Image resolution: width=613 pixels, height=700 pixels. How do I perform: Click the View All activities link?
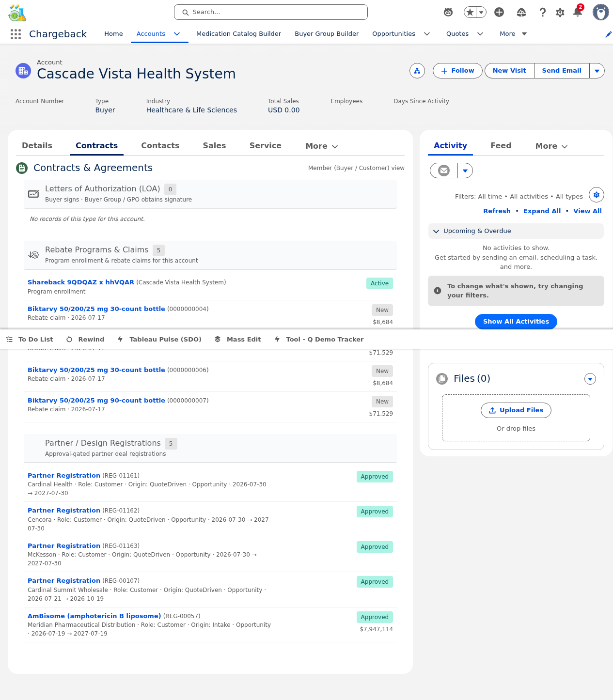tap(587, 211)
